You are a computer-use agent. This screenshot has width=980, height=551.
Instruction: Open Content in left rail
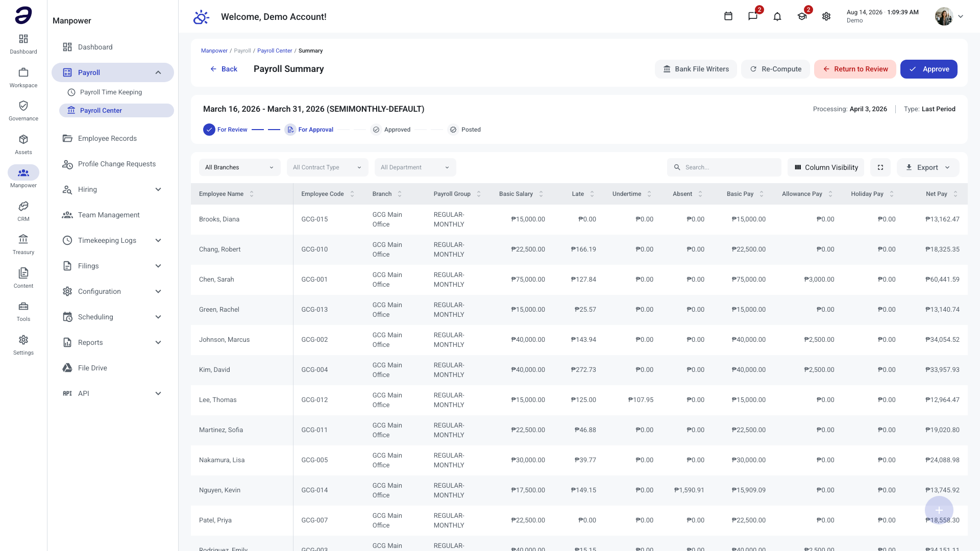click(23, 278)
